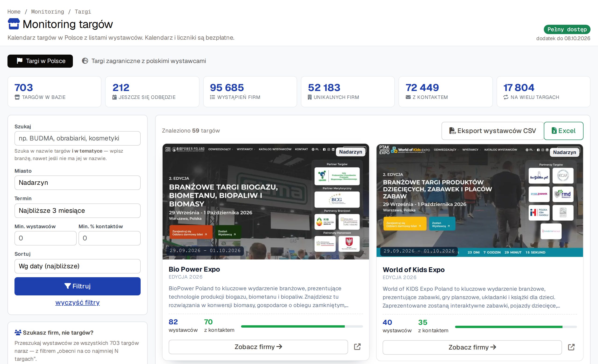Click Bio Power Expo contact progress bar

pyautogui.click(x=302, y=326)
